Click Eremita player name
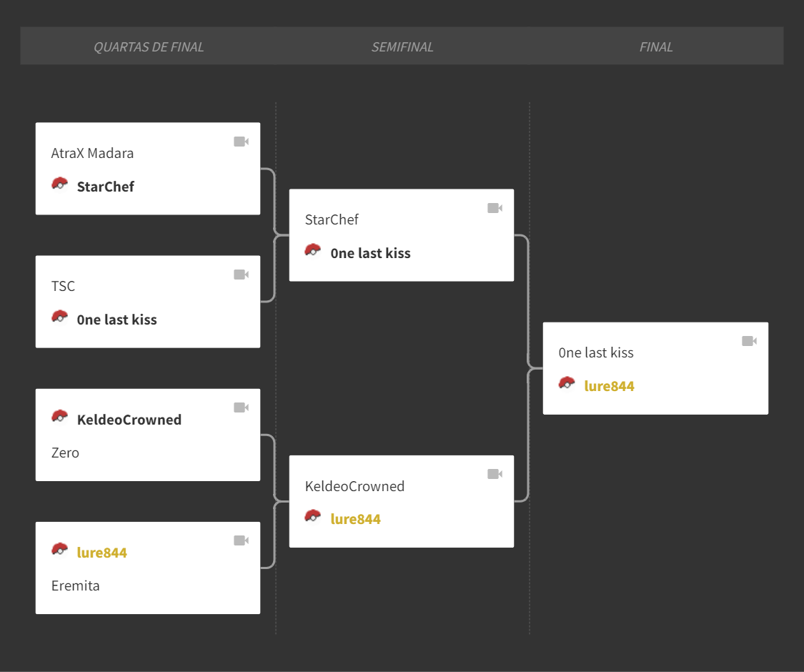Viewport: 804px width, 672px height. pos(75,585)
